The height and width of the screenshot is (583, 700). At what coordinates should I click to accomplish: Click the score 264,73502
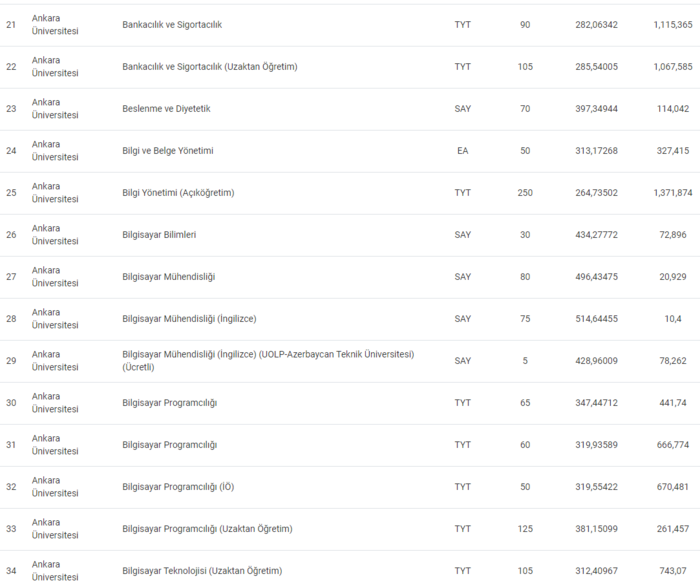pos(596,193)
